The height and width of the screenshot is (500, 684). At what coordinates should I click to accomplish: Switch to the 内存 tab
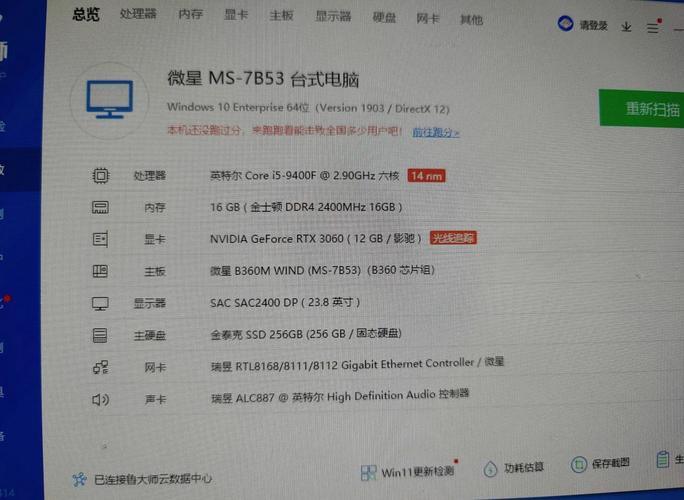pos(191,14)
